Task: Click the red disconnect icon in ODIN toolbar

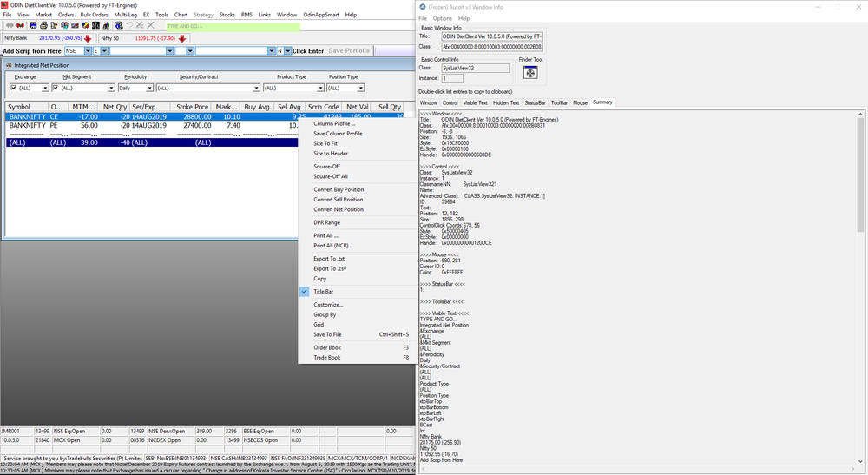Action: coord(21,25)
